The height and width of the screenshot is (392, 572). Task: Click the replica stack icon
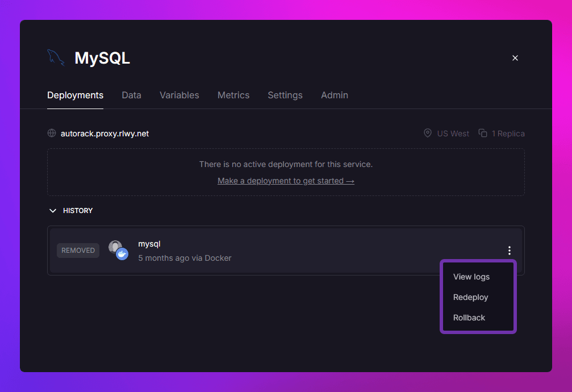click(483, 134)
